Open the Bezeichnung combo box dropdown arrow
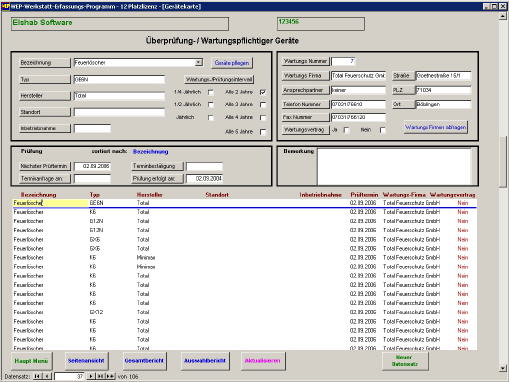 [198, 62]
